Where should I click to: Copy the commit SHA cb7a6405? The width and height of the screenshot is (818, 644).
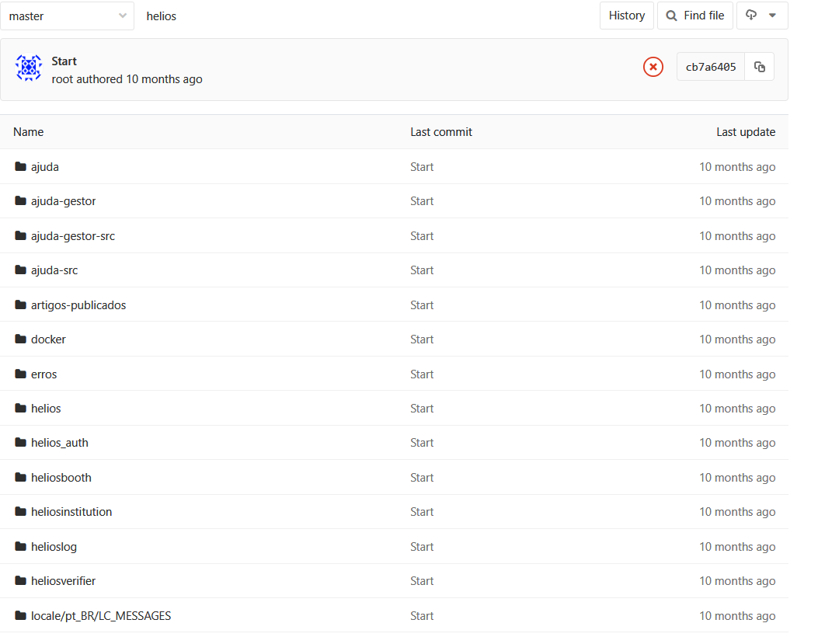click(760, 67)
